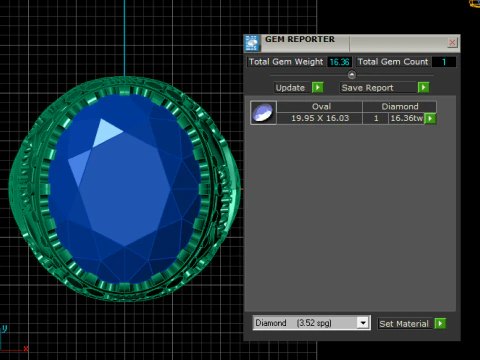Screen dimensions: 480x360
Task: Select the Diamond material header cell
Action: (400, 107)
